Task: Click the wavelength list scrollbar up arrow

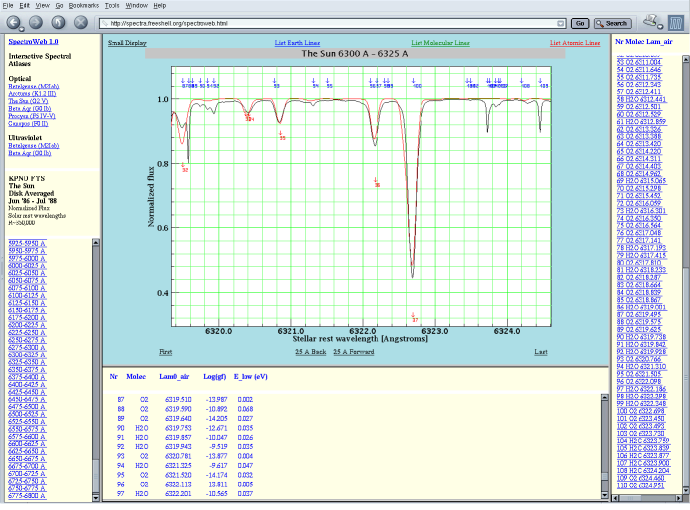Action: [x=96, y=242]
